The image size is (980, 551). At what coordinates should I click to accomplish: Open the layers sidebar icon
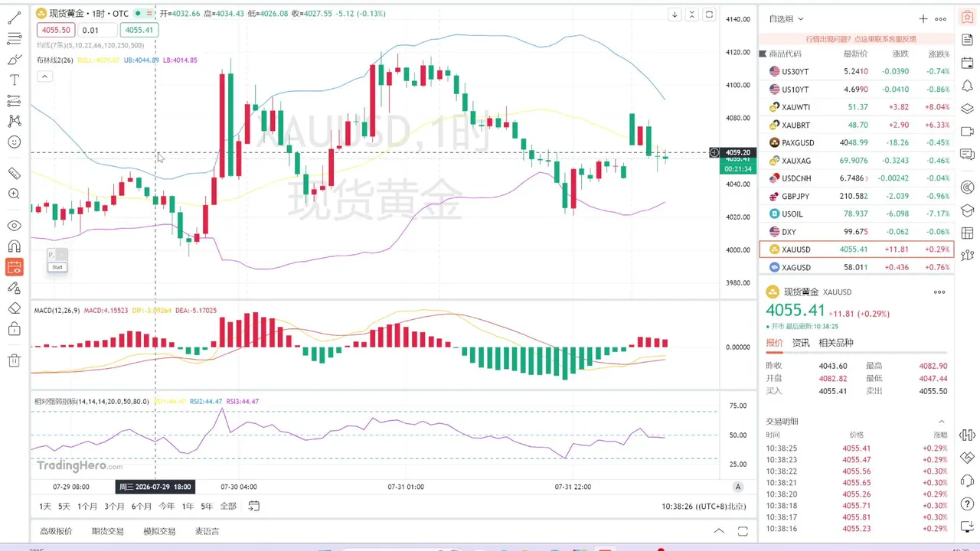click(967, 109)
